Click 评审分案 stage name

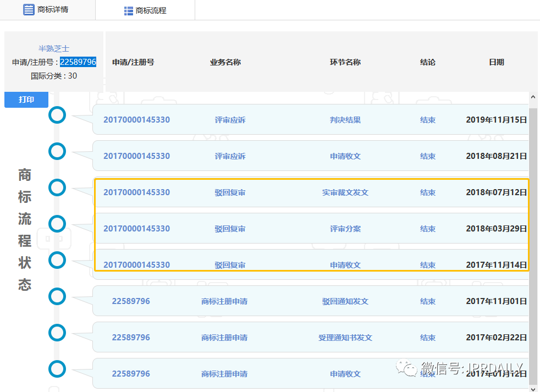345,229
